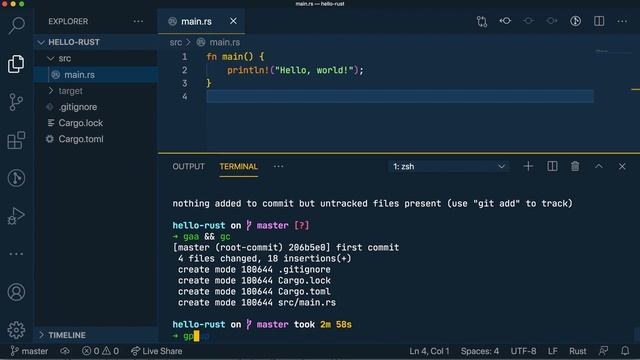Collapse the HELLO-RUST folder section
The width and height of the screenshot is (640, 360).
pyautogui.click(x=96, y=42)
